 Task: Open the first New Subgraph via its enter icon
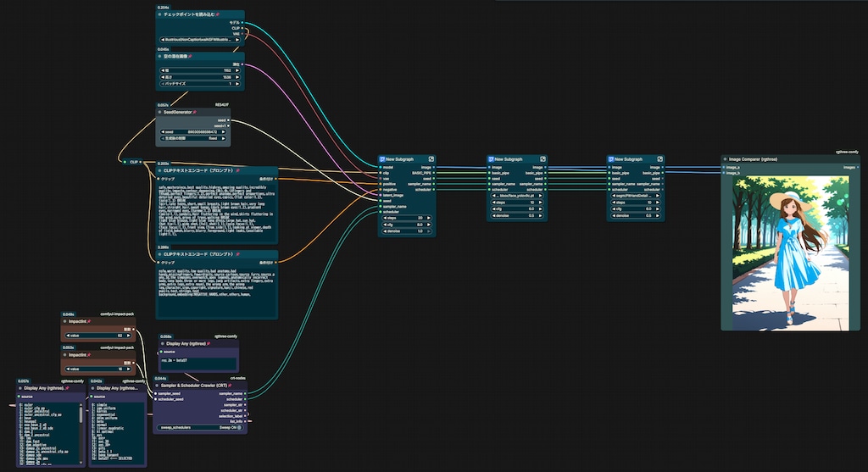pos(431,158)
